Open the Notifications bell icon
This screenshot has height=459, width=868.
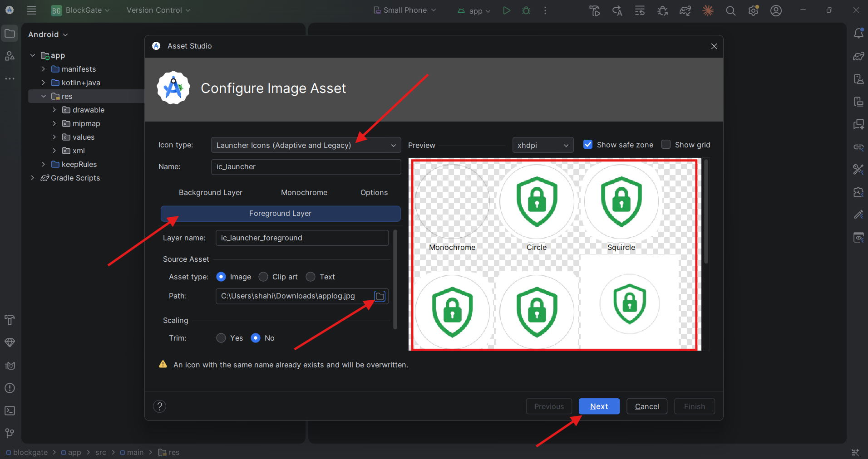pos(858,33)
